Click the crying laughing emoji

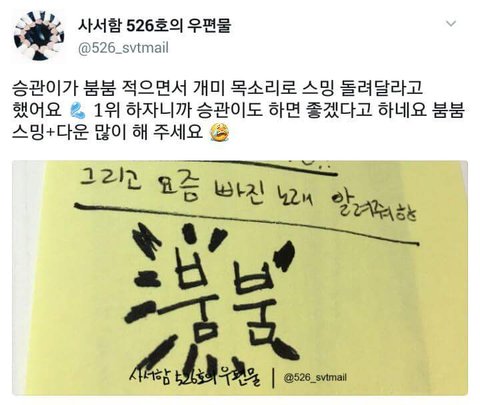pos(219,132)
